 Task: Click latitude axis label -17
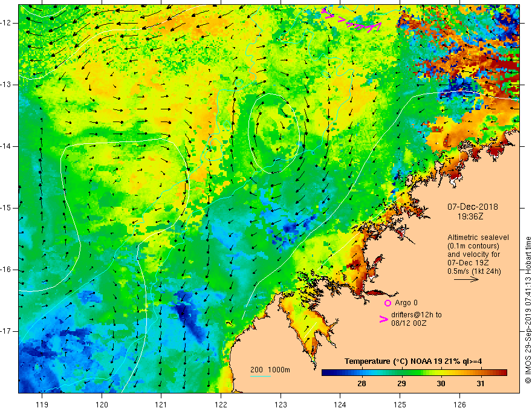coord(6,331)
